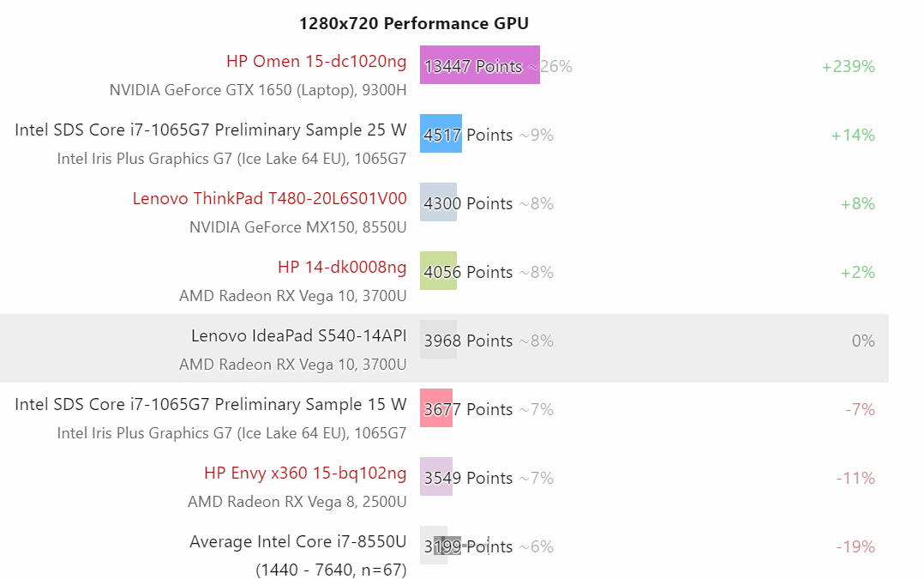Select the highlighted Lenovo IdeaPad S540-14API row
Viewport: 924px width, 579px height.
(444, 348)
